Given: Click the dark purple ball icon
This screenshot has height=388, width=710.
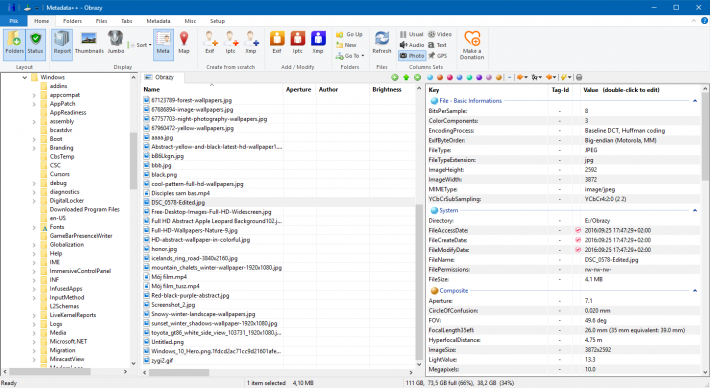Looking at the screenshot, I should tap(479, 77).
